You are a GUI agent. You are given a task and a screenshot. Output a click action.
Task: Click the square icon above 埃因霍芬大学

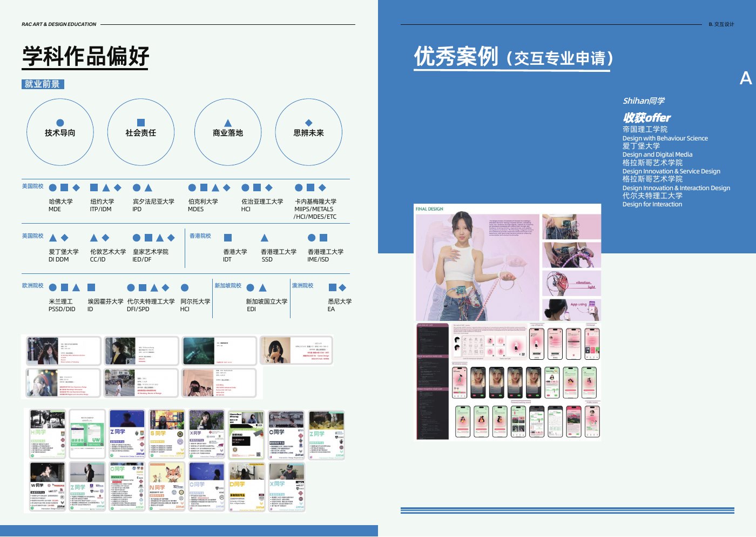click(x=91, y=287)
